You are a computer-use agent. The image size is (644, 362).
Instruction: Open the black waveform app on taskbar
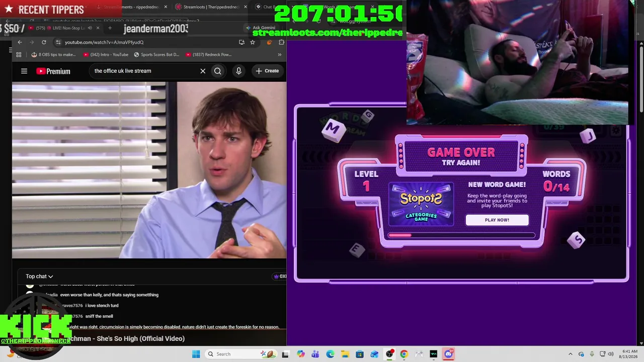(x=434, y=354)
